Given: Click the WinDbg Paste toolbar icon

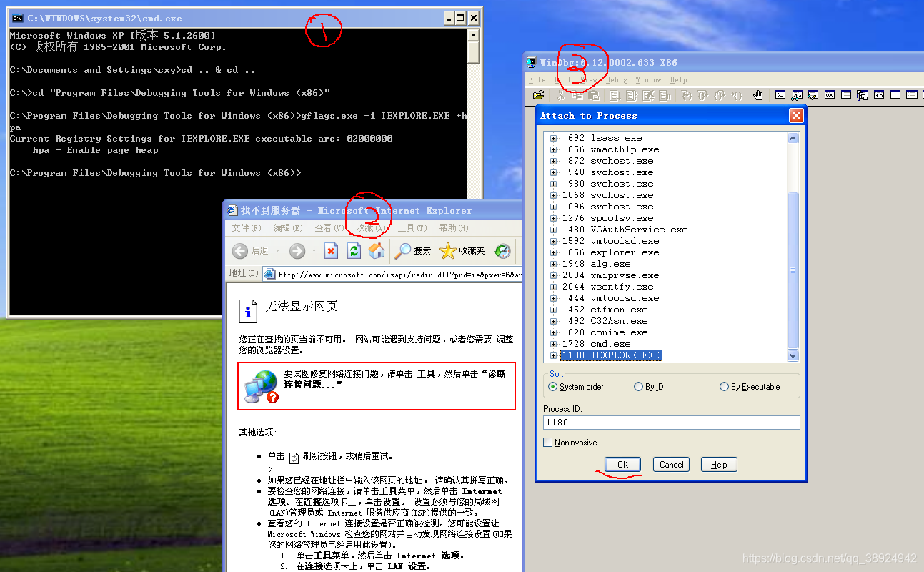Looking at the screenshot, I should tap(593, 95).
